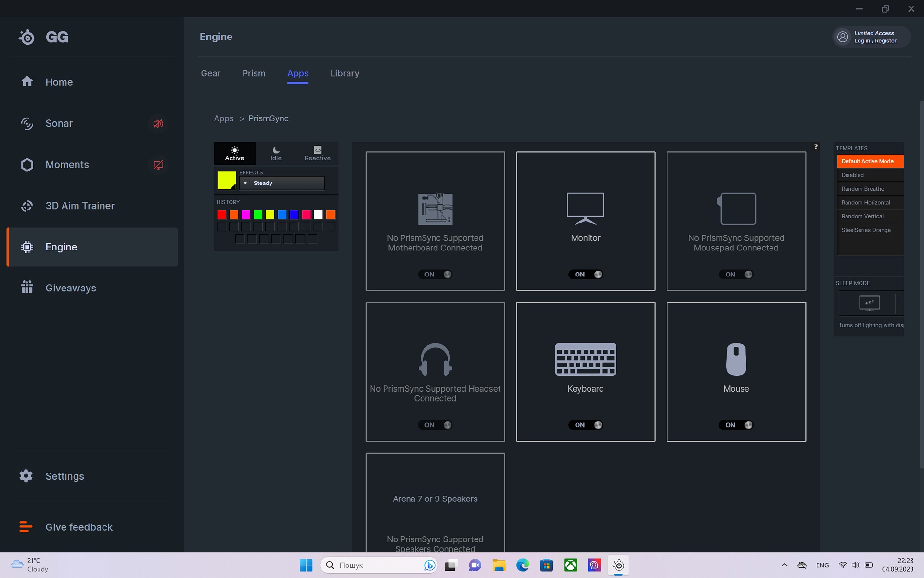Click the Moments disabled capture badge

coord(158,165)
